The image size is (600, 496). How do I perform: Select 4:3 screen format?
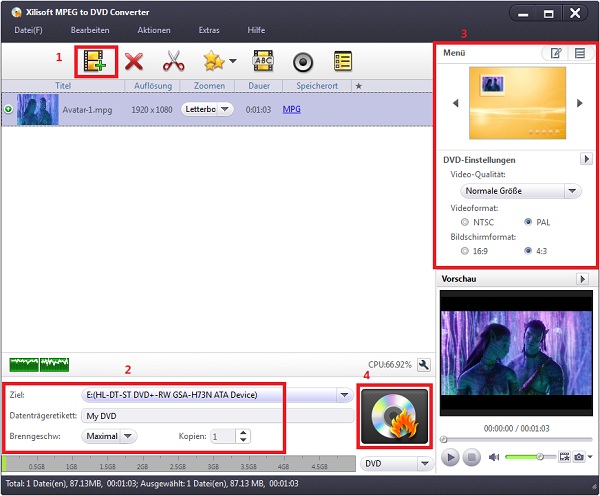click(528, 251)
